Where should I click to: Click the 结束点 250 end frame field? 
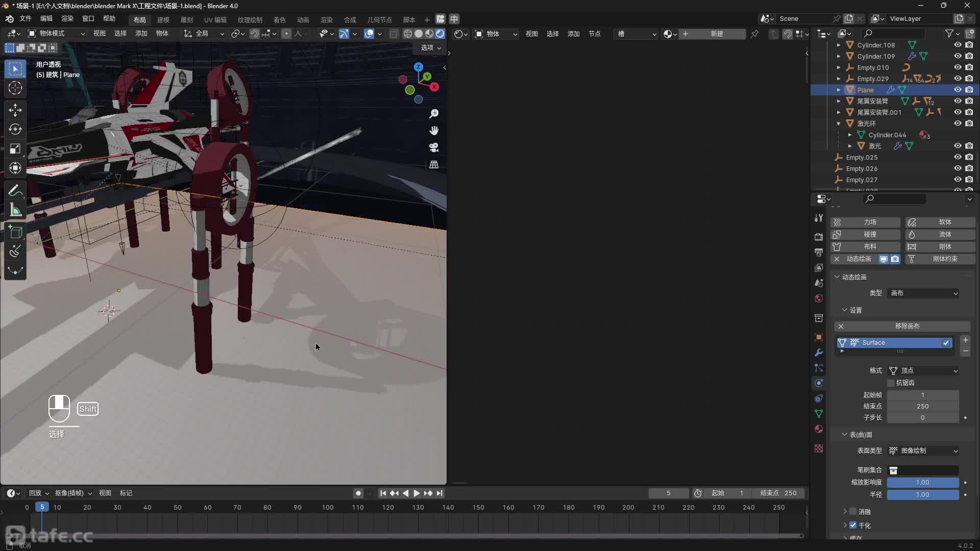(778, 493)
